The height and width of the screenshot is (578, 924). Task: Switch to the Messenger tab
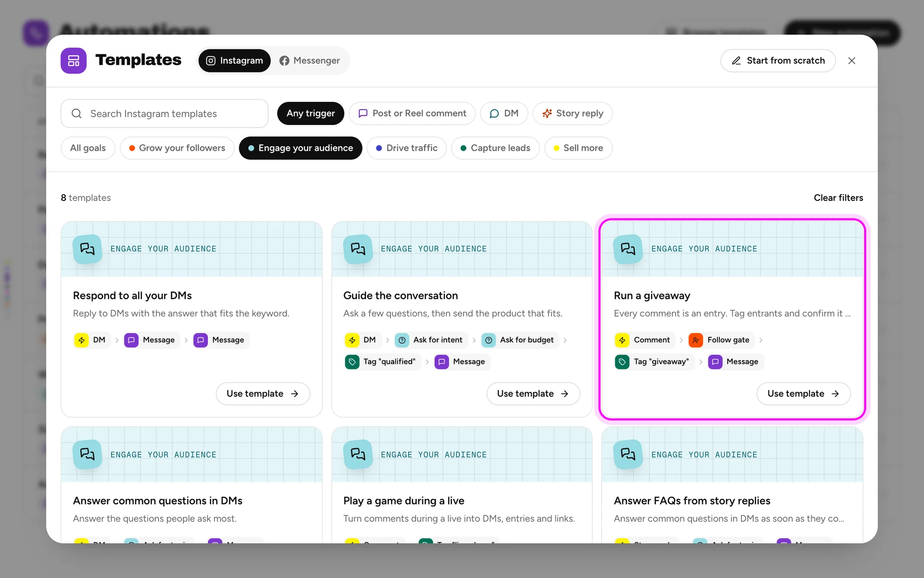tap(310, 60)
